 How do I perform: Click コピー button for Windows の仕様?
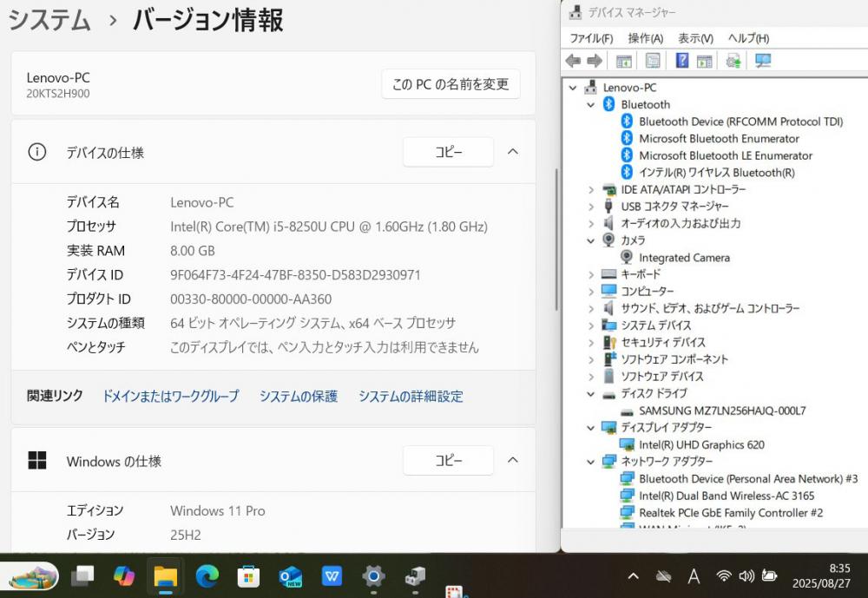point(449,460)
